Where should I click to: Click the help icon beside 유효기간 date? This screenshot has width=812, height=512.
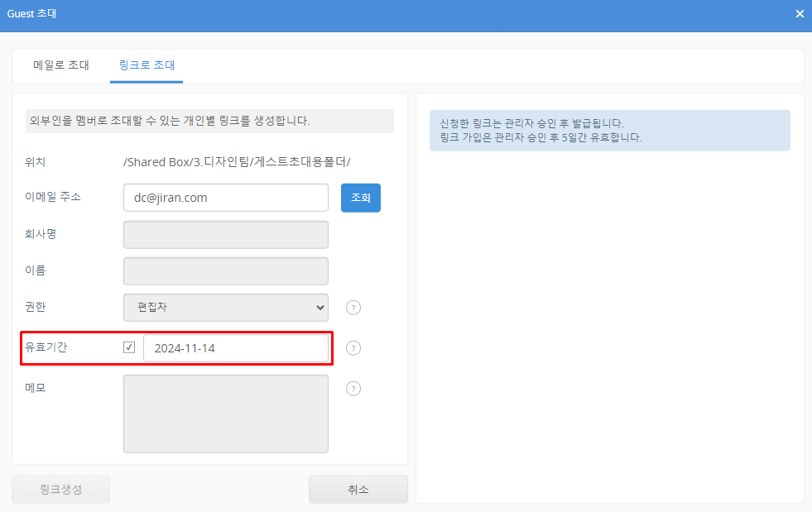click(353, 348)
